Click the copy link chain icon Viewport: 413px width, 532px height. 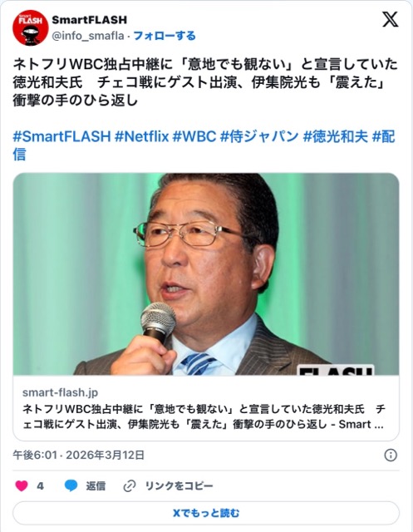click(130, 485)
